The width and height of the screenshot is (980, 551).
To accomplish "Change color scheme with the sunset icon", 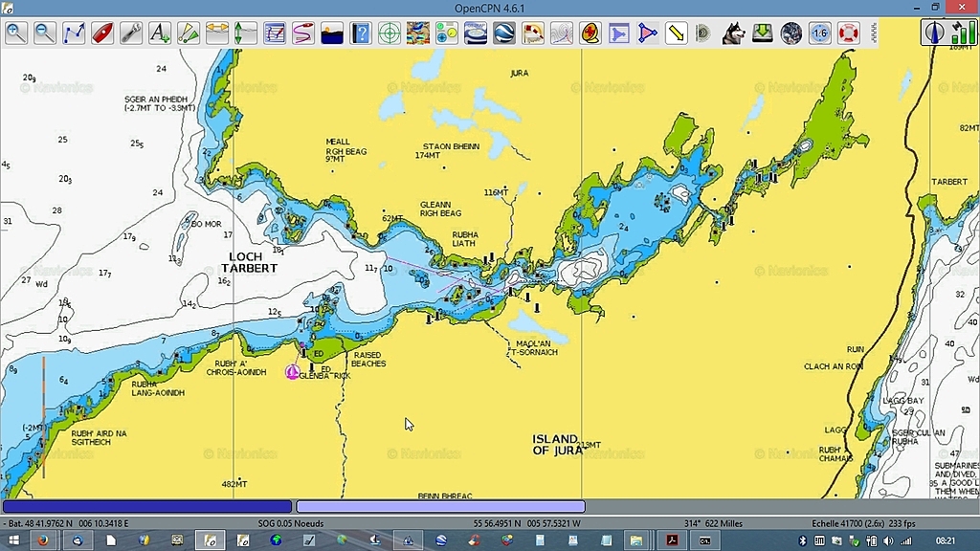I will pyautogui.click(x=332, y=33).
